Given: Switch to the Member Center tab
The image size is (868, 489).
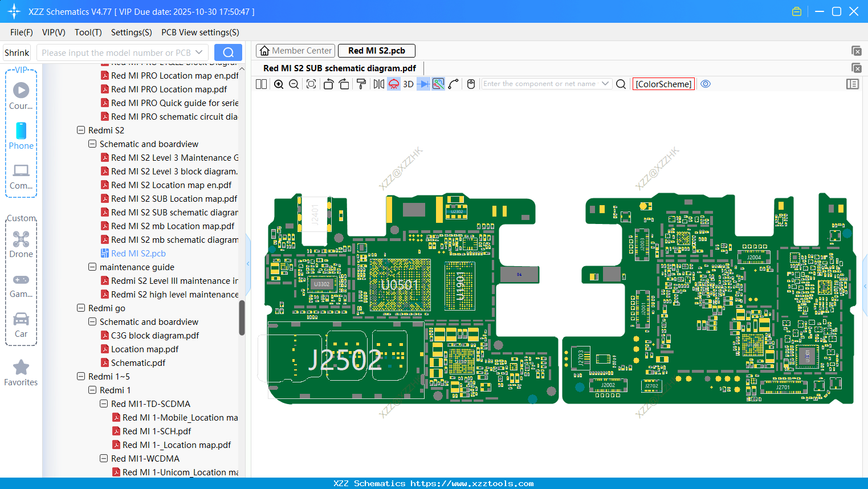Looking at the screenshot, I should coord(295,51).
